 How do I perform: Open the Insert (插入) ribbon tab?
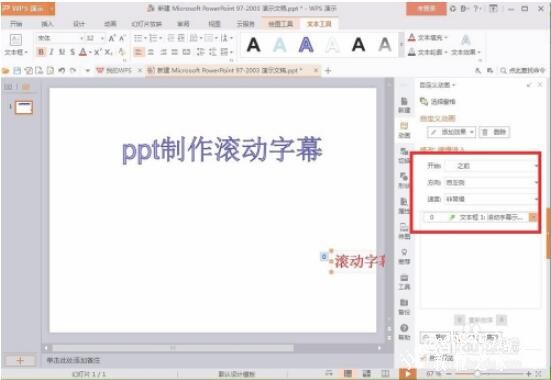(x=47, y=24)
